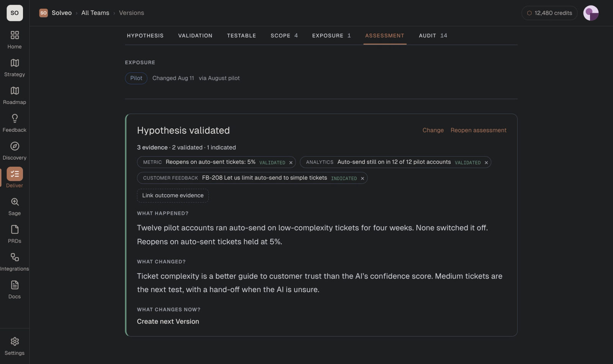Click the What changed summary text
The width and height of the screenshot is (613, 364).
click(x=320, y=283)
